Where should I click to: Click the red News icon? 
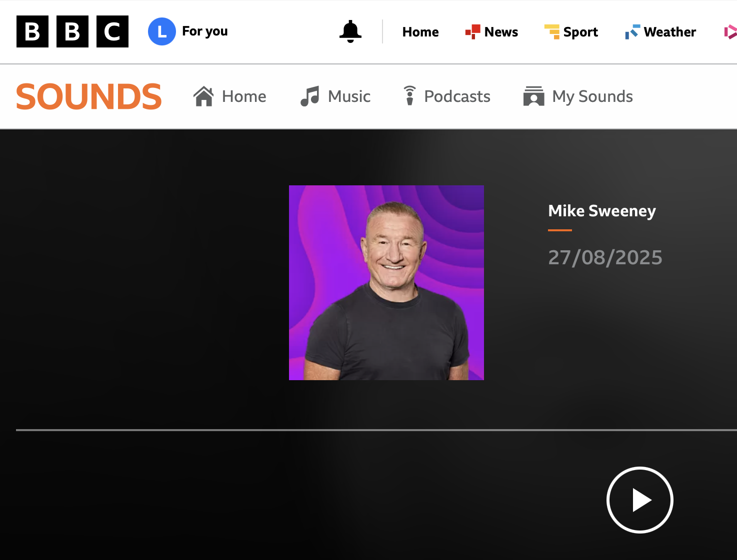coord(472,32)
